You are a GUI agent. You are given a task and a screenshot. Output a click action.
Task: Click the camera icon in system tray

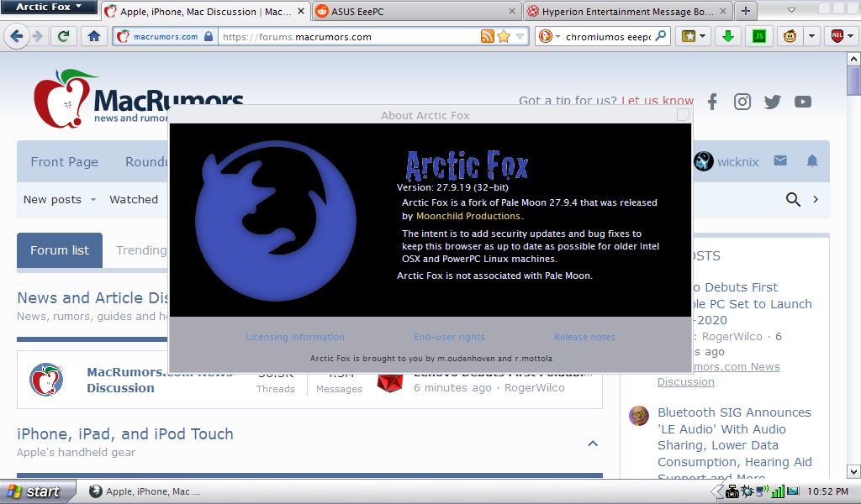[732, 491]
